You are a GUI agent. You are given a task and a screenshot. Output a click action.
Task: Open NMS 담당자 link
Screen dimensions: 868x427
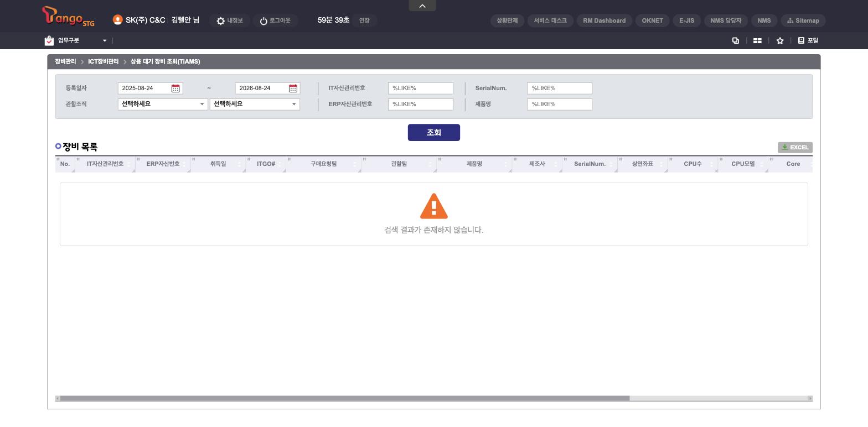tap(726, 20)
